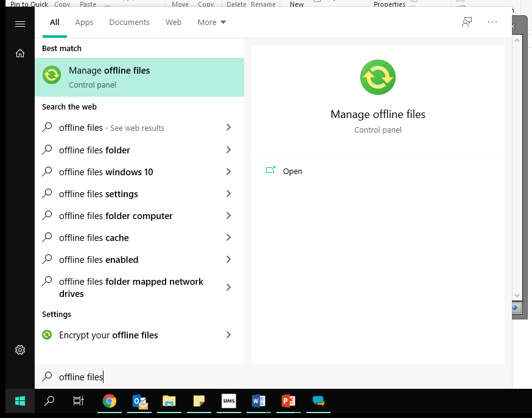
Task: Click the large Manage offline files icon in preview
Action: click(x=377, y=77)
